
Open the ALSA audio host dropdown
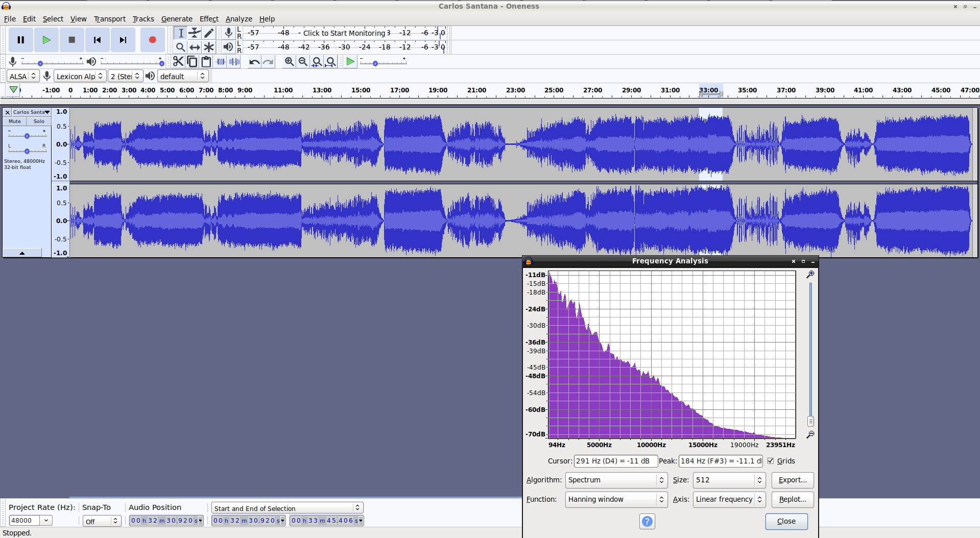point(23,76)
